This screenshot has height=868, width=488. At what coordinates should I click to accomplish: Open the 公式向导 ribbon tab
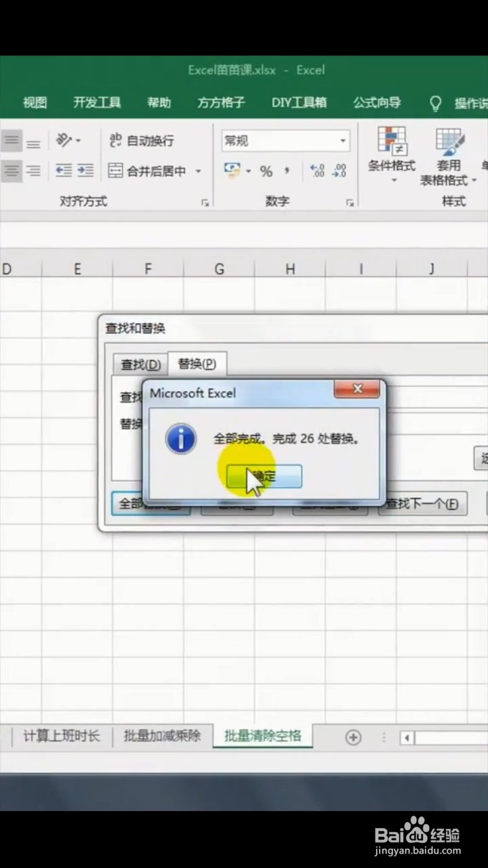(377, 102)
